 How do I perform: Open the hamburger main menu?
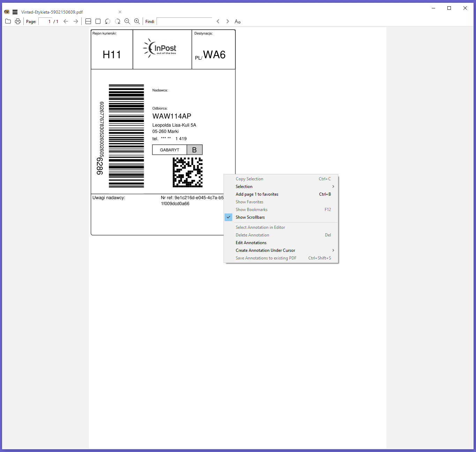(x=15, y=12)
